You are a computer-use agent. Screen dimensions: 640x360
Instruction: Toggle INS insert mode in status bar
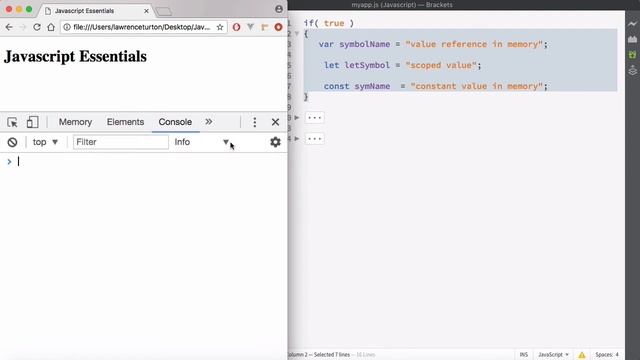(524, 355)
